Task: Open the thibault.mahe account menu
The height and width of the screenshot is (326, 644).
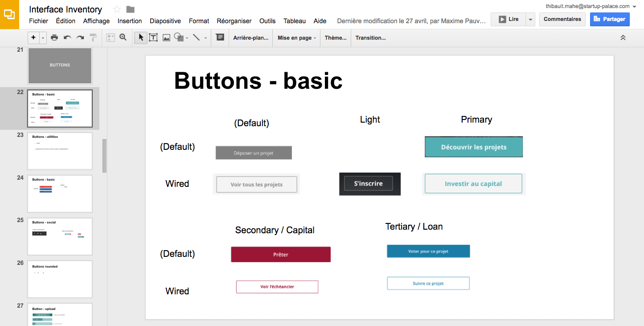Action: tap(591, 6)
